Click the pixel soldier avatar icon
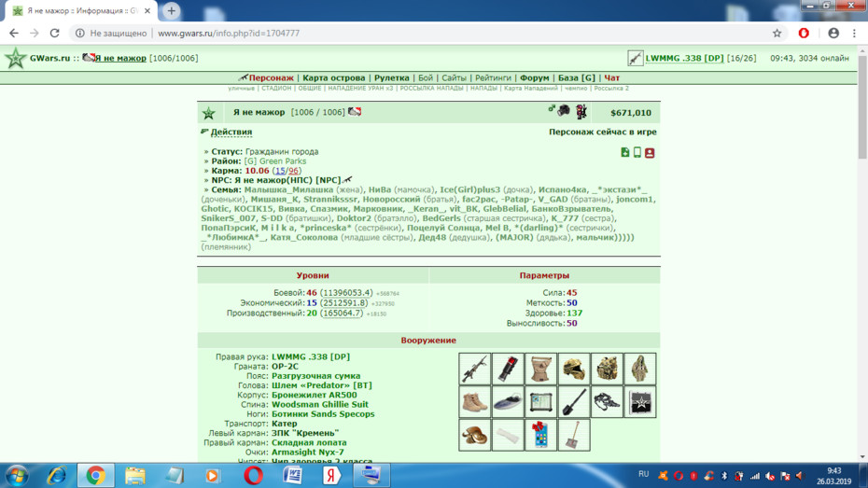 coord(581,112)
